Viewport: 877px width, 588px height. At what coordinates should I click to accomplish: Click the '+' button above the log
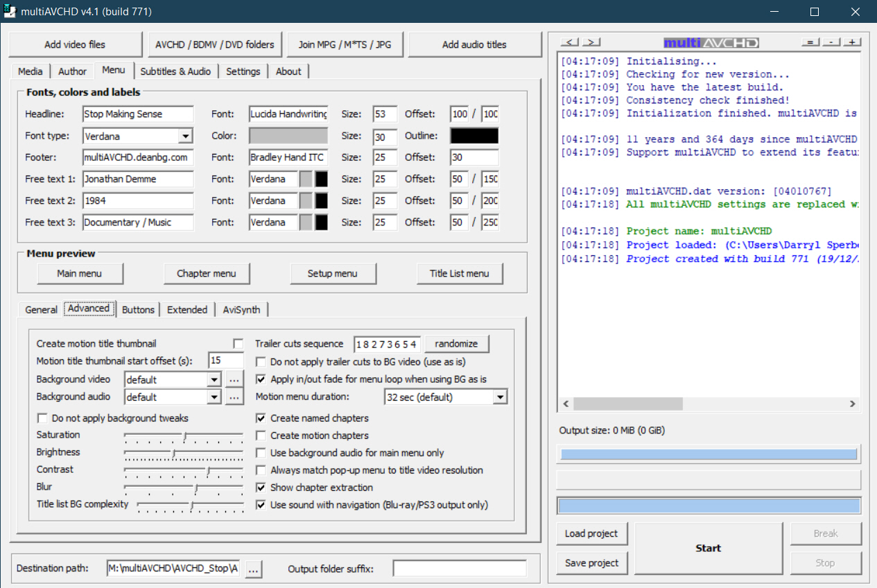tap(852, 42)
